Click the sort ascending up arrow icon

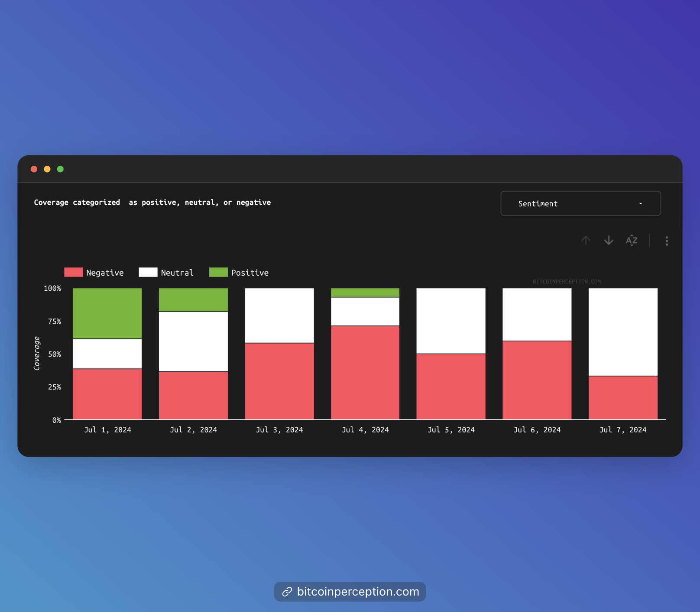586,241
